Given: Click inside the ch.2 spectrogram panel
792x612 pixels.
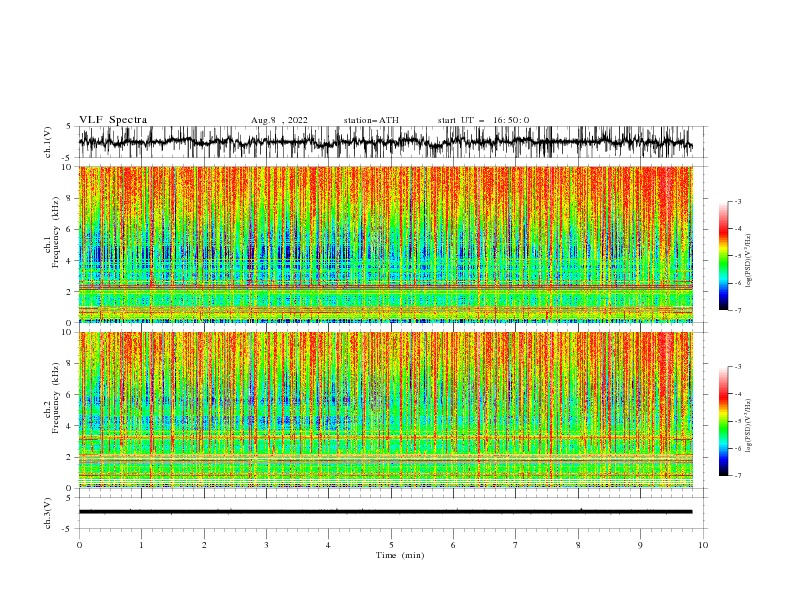Looking at the screenshot, I should (385, 410).
